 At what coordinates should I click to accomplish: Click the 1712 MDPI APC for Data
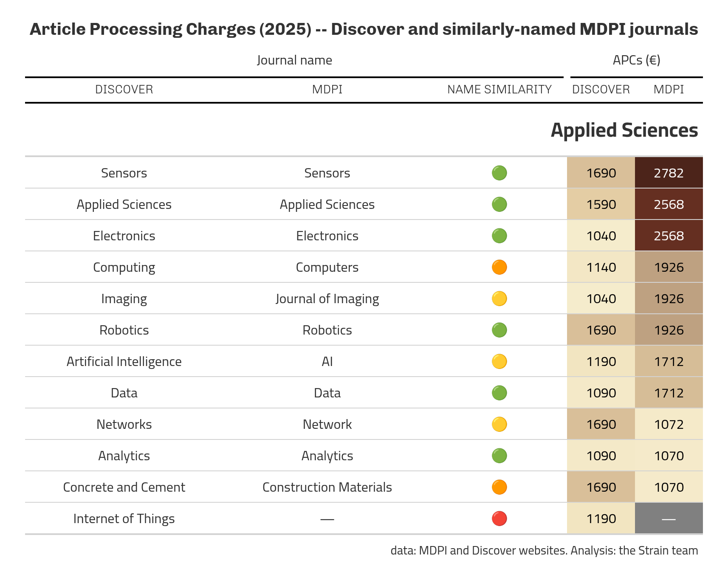669,393
